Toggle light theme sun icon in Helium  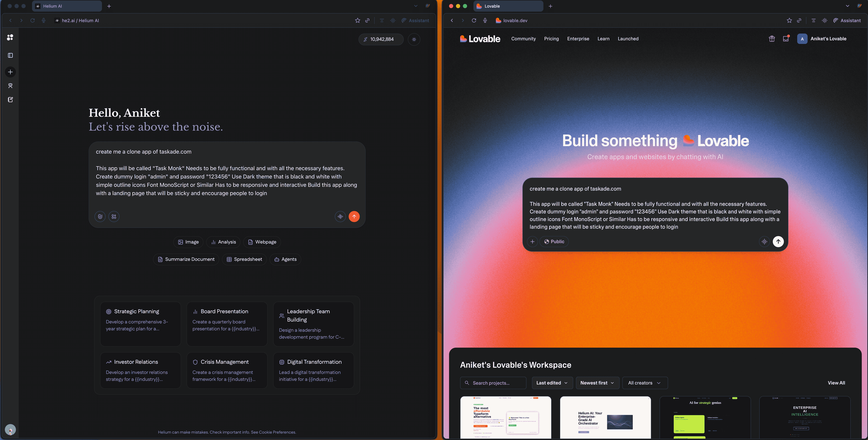(x=414, y=39)
